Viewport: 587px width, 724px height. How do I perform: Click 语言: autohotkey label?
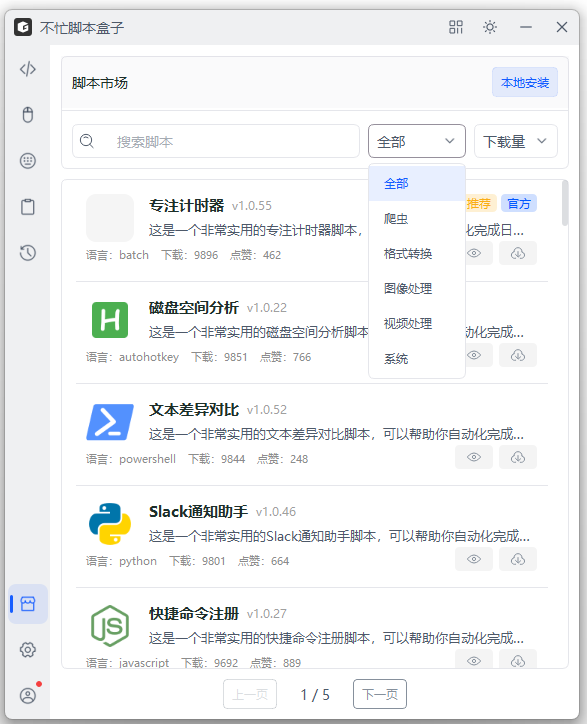[x=133, y=357]
